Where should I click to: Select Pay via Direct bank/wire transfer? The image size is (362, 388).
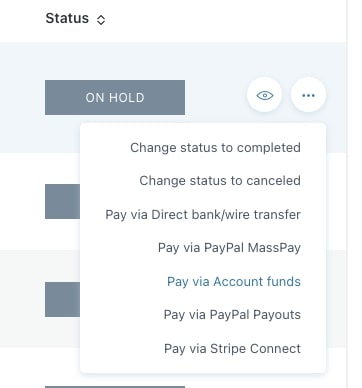tap(203, 214)
